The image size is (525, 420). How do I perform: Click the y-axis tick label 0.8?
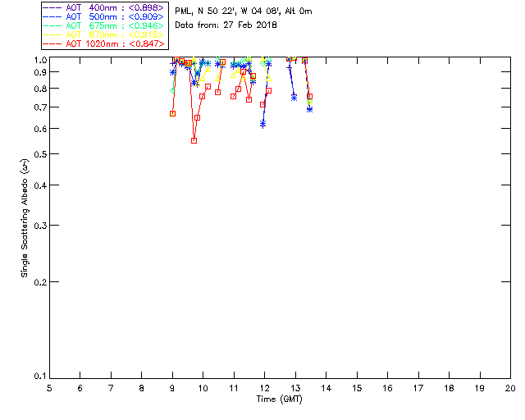[x=40, y=89]
